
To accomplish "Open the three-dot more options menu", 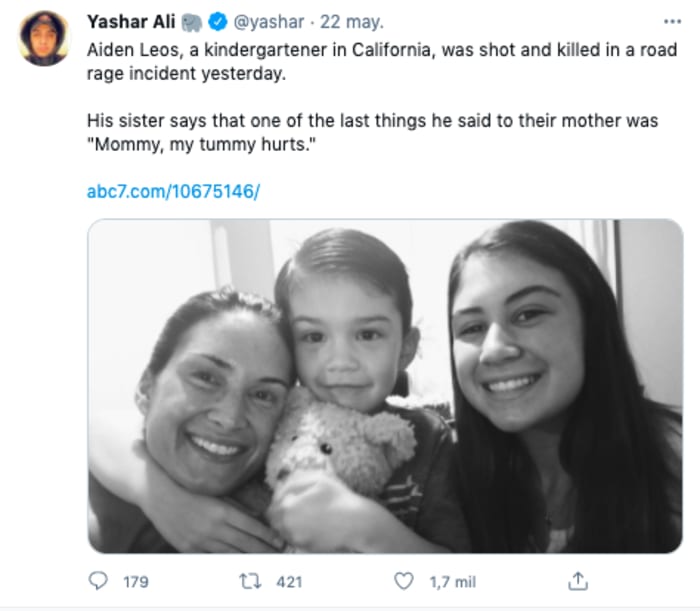I will (671, 21).
